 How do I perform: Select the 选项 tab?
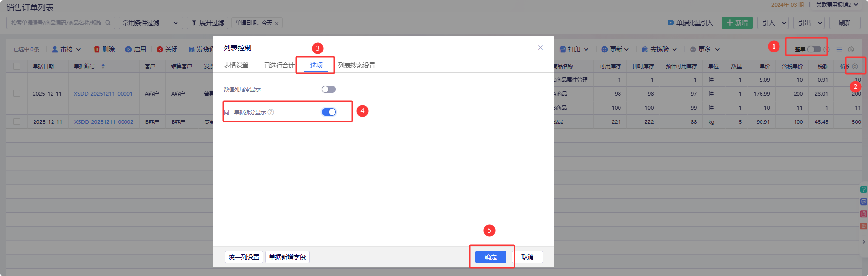(317, 65)
